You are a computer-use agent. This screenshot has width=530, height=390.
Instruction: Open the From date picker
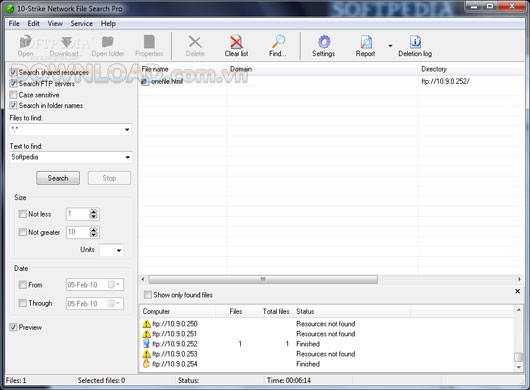pos(114,285)
